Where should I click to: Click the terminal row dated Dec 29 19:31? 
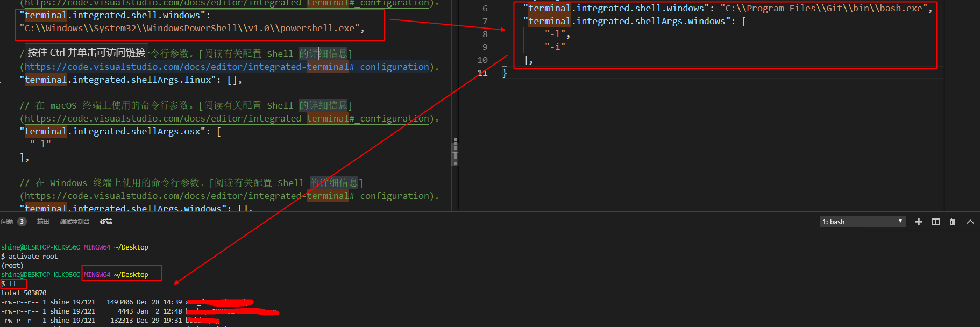click(x=110, y=321)
